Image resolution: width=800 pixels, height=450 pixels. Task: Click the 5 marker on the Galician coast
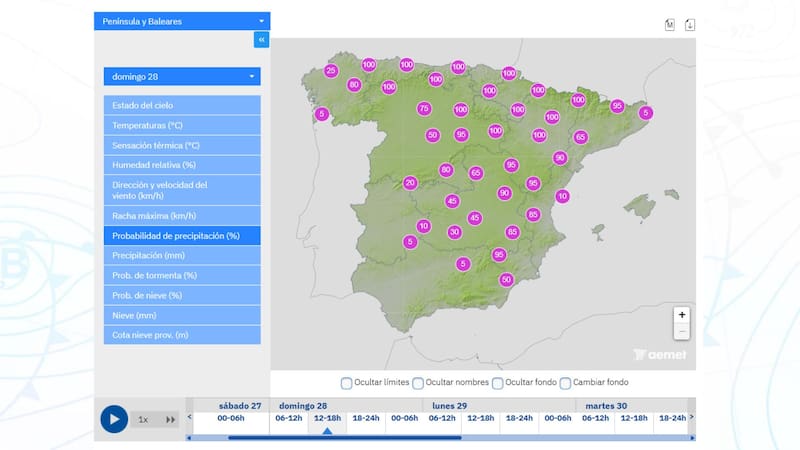tap(321, 114)
